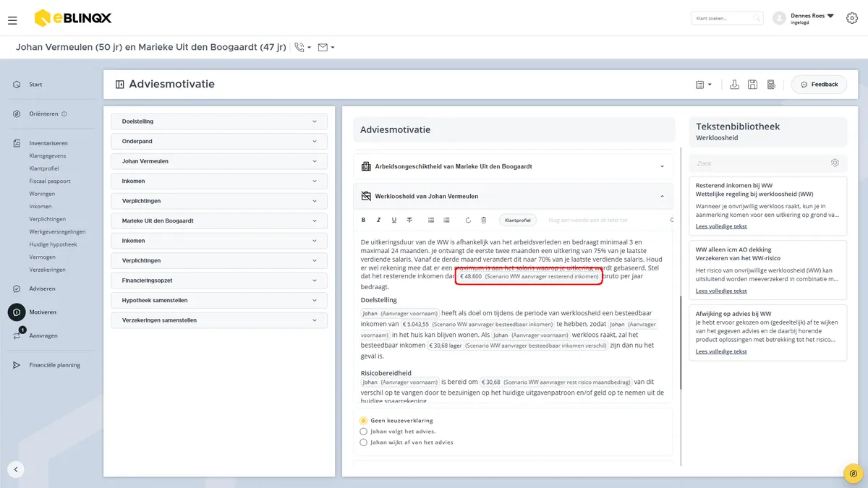Toggle strikethrough formatting in the editor toolbar
This screenshot has width=868, height=488.
click(409, 220)
